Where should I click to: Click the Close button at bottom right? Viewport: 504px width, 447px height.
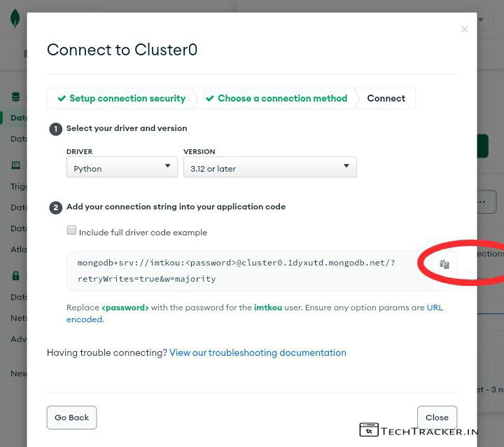437,418
